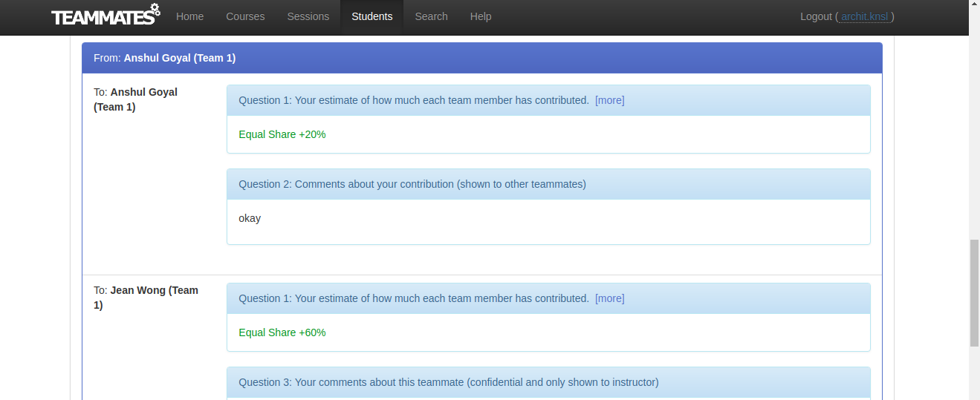Viewport: 980px width, 400px height.
Task: Open archit.knsl account link
Action: point(865,16)
